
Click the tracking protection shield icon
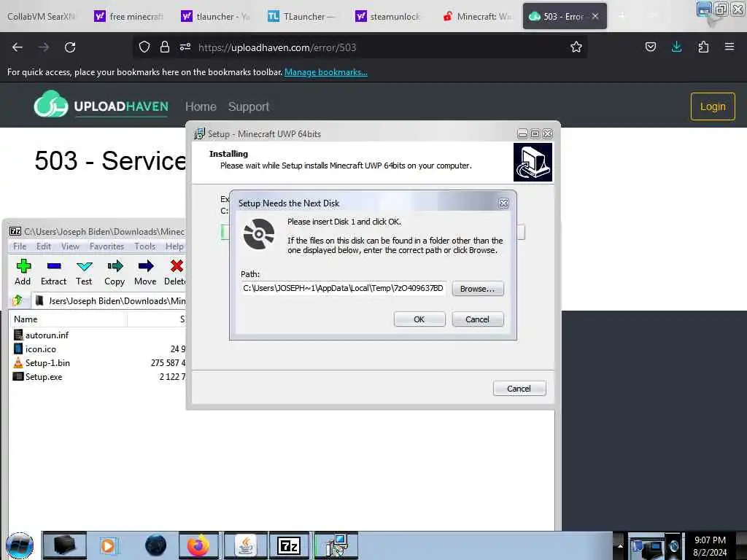(x=144, y=47)
